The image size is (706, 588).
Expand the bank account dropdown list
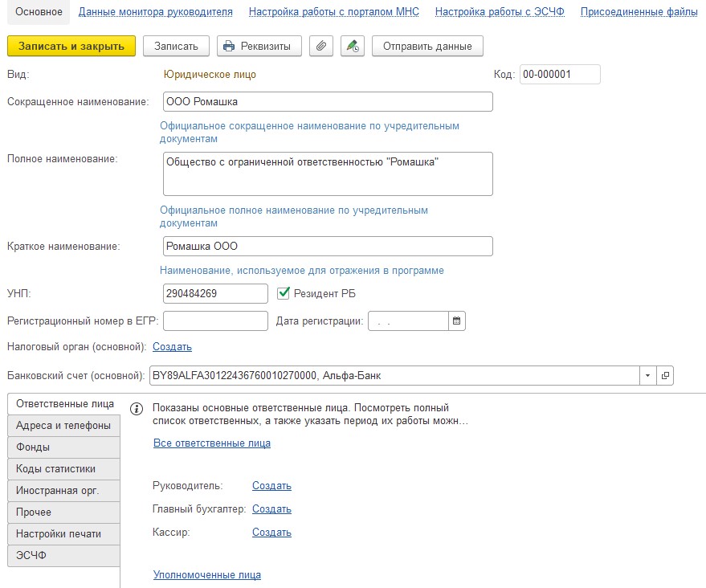(647, 375)
